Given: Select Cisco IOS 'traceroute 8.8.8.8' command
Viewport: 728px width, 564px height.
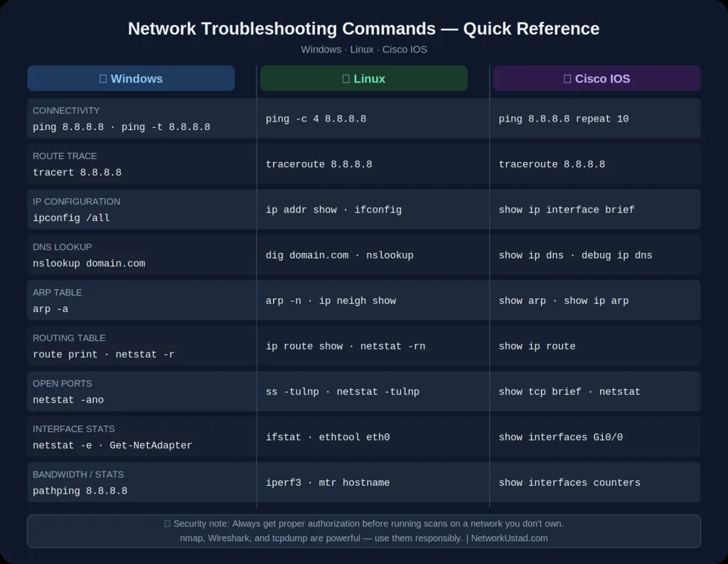Looking at the screenshot, I should click(552, 164).
